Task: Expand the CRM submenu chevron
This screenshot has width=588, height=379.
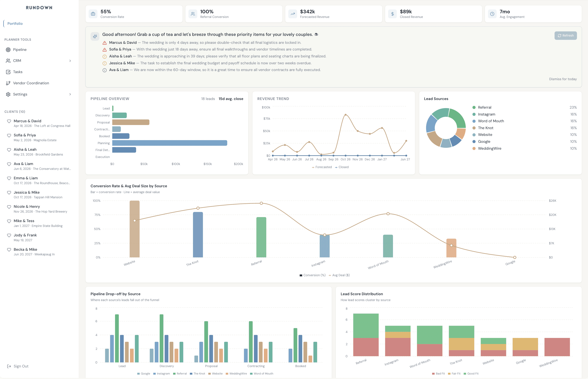Action: [x=70, y=61]
